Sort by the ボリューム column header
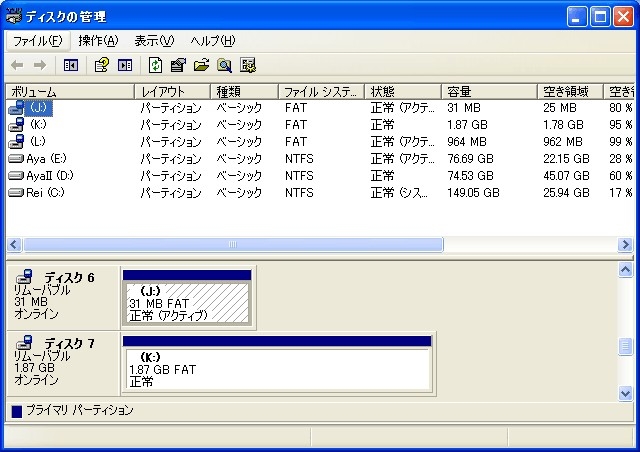Viewport: 640px width, 452px height. pos(70,91)
